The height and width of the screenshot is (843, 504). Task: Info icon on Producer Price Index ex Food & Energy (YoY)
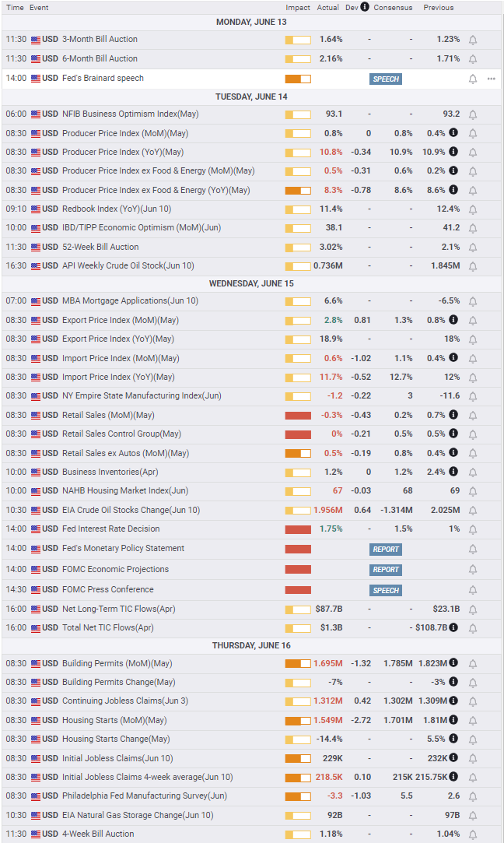coord(453,190)
